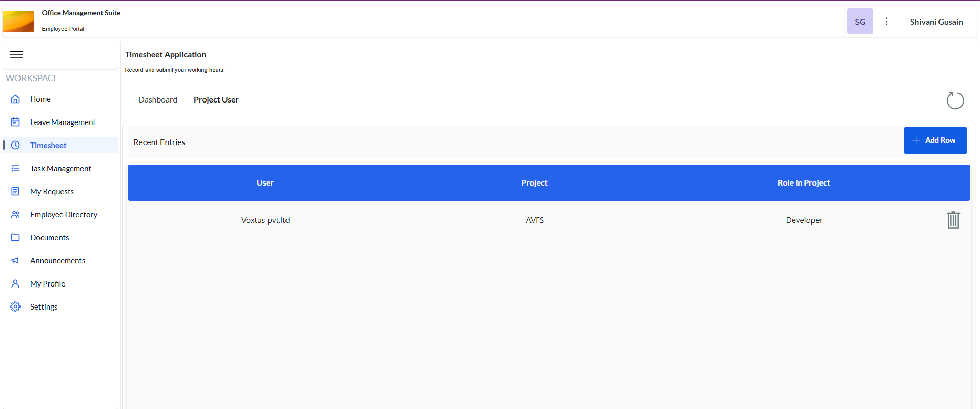Navigate to Employee Directory

pyautogui.click(x=64, y=214)
